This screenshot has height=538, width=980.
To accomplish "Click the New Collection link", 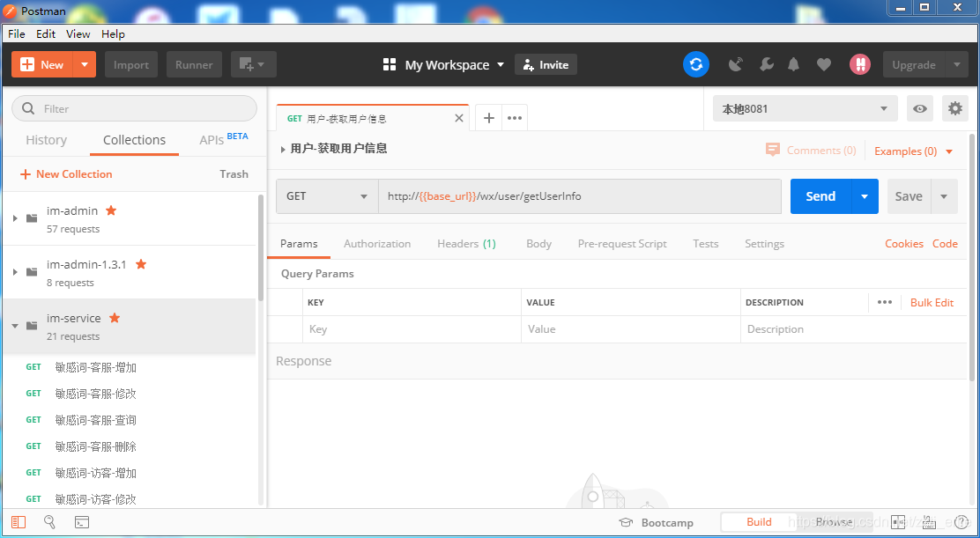I will point(66,174).
